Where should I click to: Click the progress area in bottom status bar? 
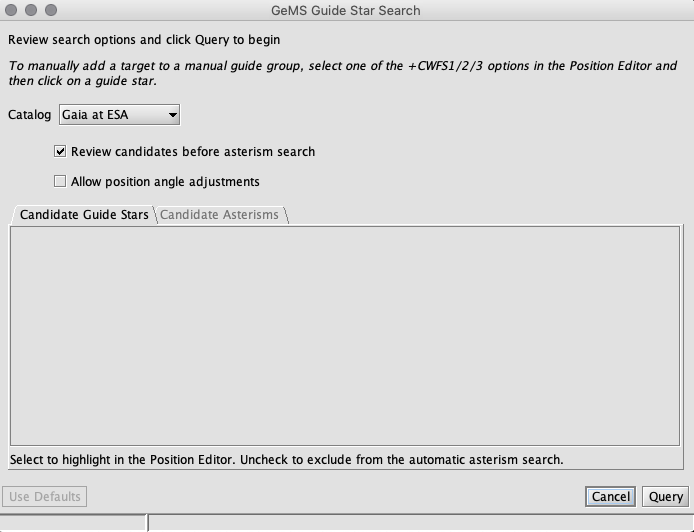(421, 524)
